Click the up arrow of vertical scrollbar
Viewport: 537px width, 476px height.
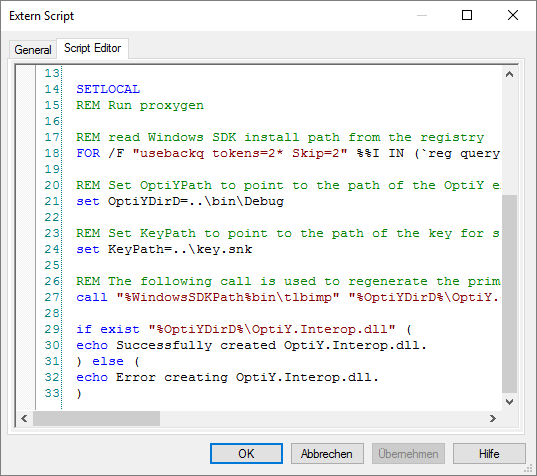(x=509, y=74)
